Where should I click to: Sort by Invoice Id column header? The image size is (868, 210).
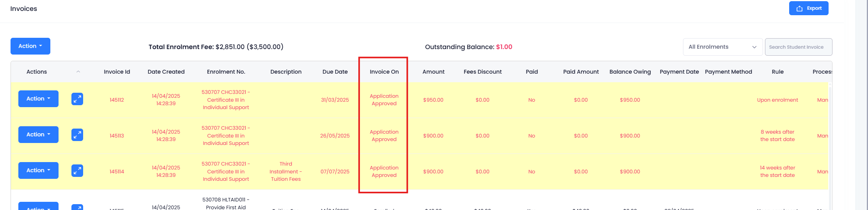tap(117, 72)
